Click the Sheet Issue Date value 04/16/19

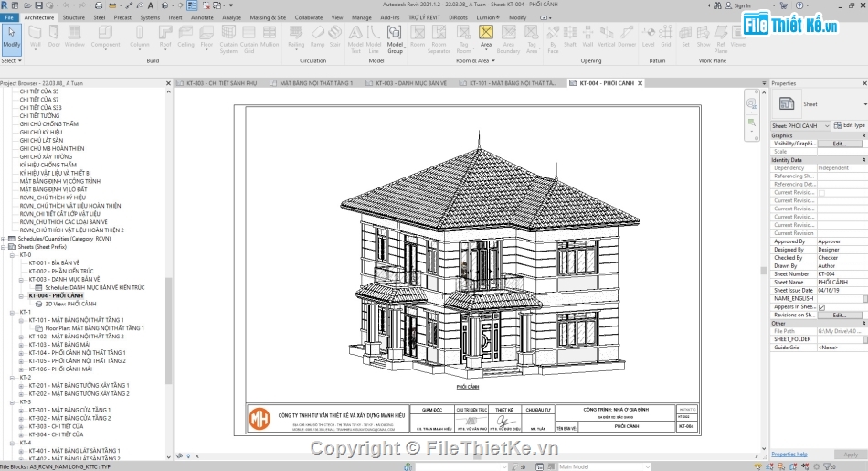coord(839,290)
